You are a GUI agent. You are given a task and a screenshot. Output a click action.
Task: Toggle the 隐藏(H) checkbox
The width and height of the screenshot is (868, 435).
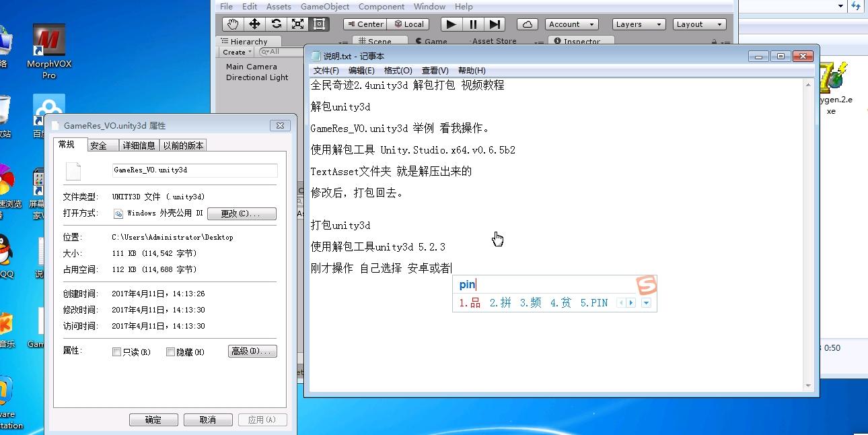tap(170, 352)
